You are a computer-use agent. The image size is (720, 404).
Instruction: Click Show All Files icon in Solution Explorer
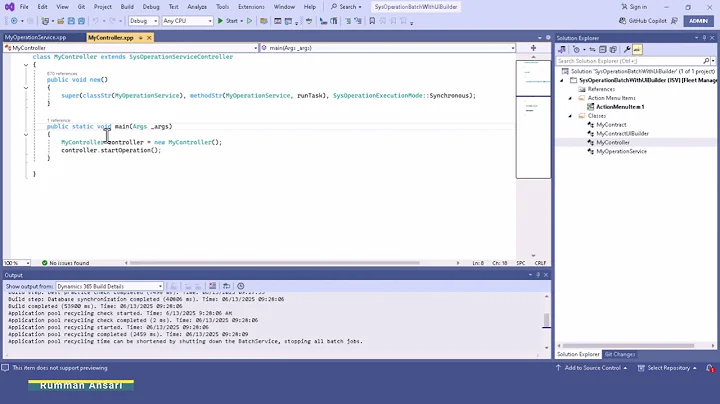[x=613, y=50]
